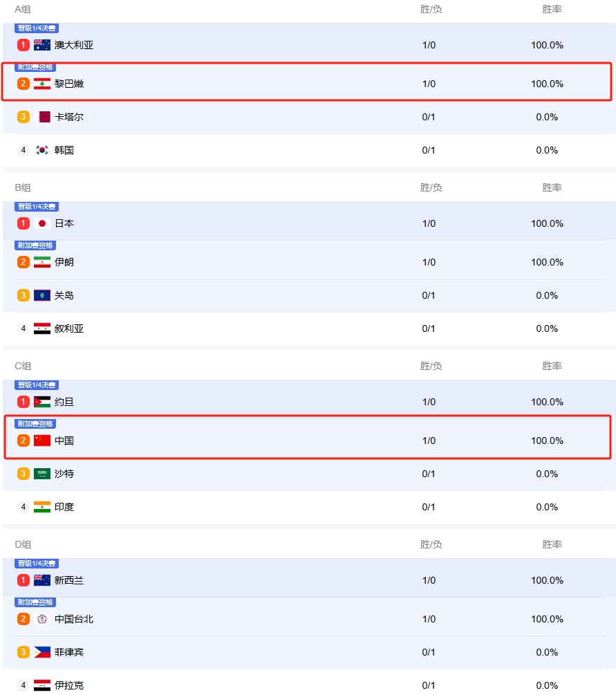
Task: Click the 胜率 column header in B组
Action: click(x=552, y=187)
